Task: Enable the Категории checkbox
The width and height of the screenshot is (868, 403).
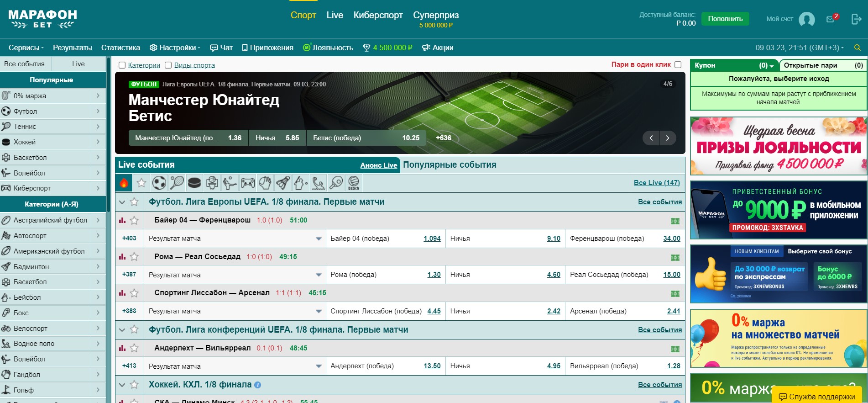Action: point(122,65)
